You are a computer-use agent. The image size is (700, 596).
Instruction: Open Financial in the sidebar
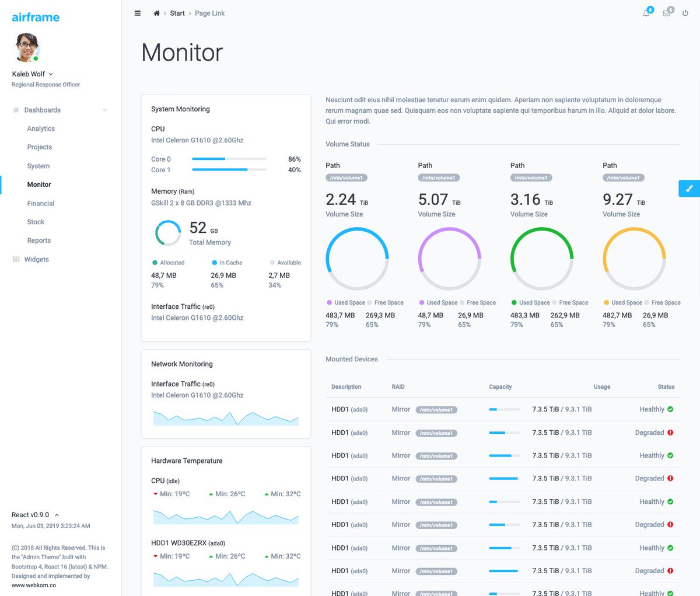coord(41,203)
